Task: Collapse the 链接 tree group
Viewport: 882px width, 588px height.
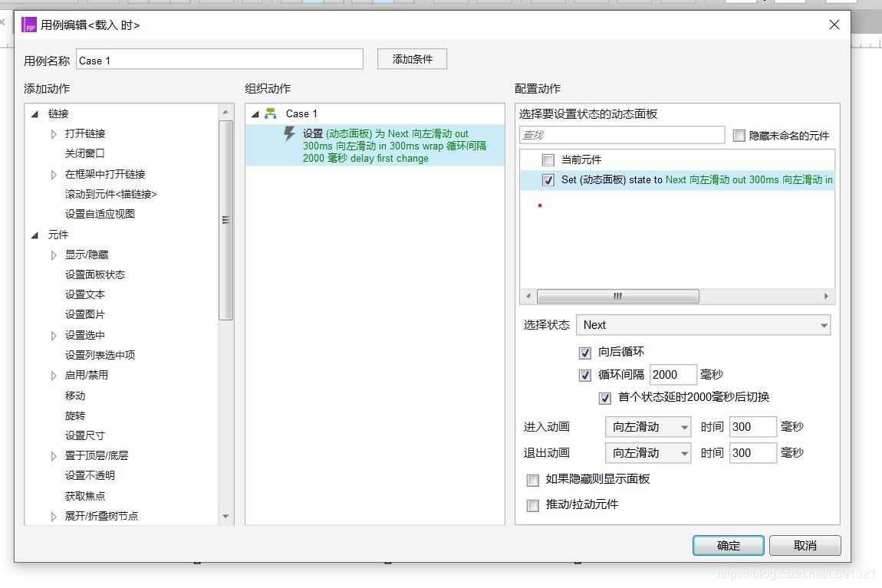Action: 35,114
